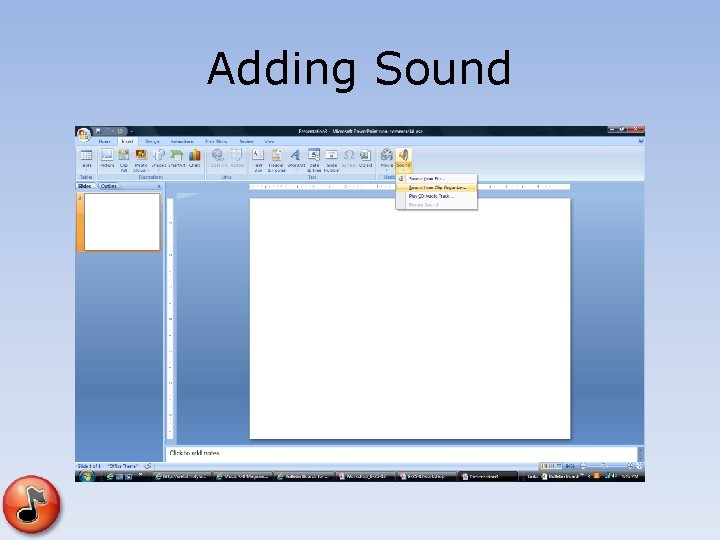Expand the Movie button dropdown arrow
720x540 pixels.
(x=387, y=170)
